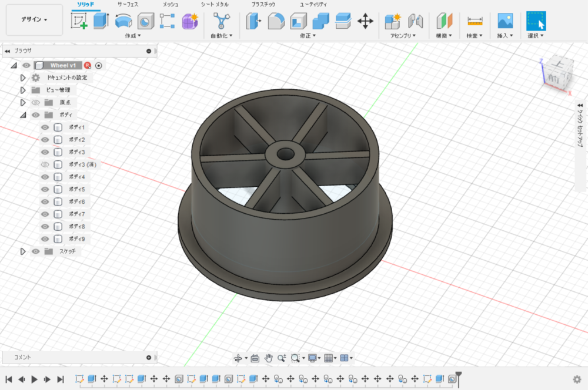Select the Press Pull tool
588x390 pixels.
pyautogui.click(x=253, y=21)
